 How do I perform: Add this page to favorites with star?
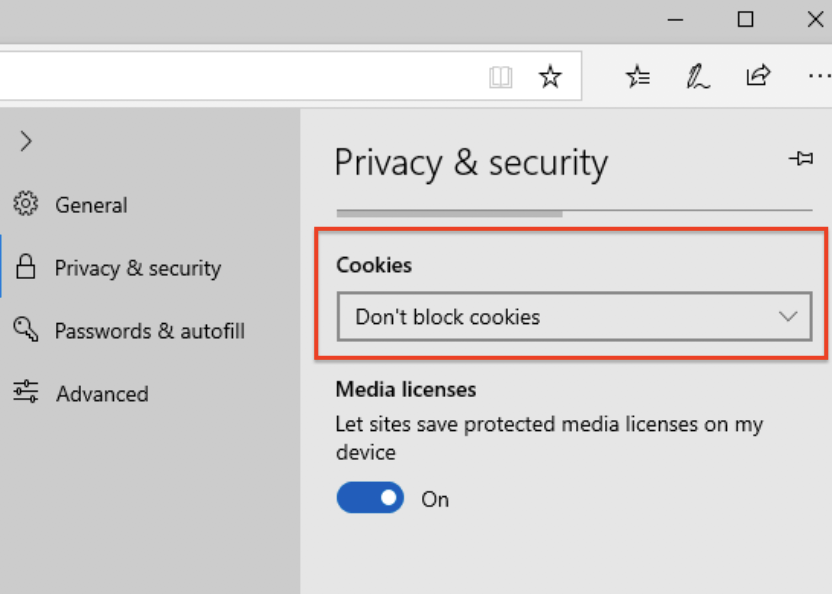pos(550,76)
